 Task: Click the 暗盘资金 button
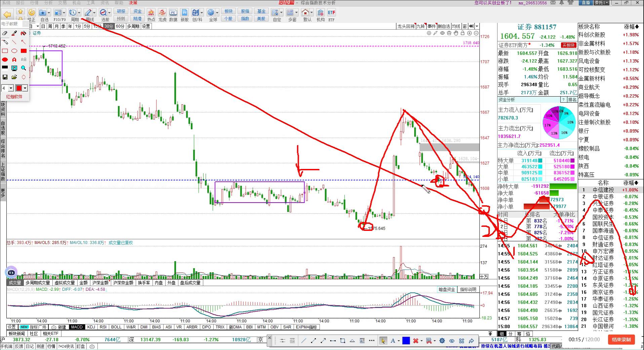(447, 289)
